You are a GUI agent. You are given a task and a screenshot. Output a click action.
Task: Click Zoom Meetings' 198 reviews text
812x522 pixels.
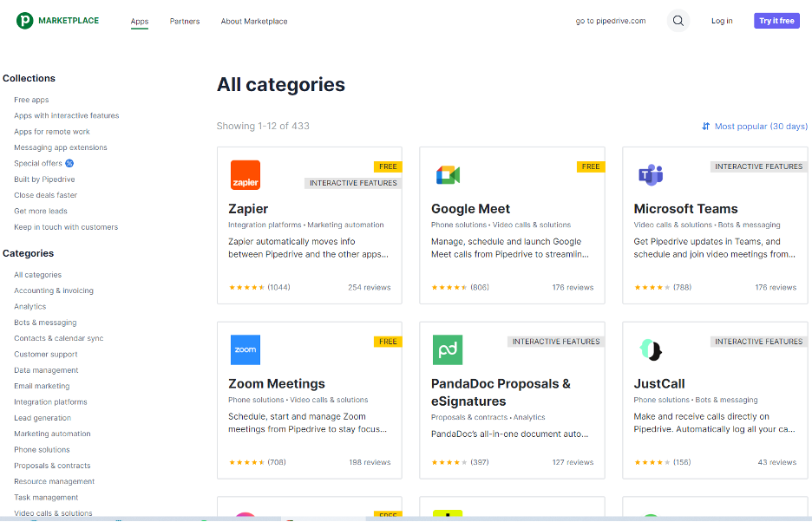tap(370, 462)
